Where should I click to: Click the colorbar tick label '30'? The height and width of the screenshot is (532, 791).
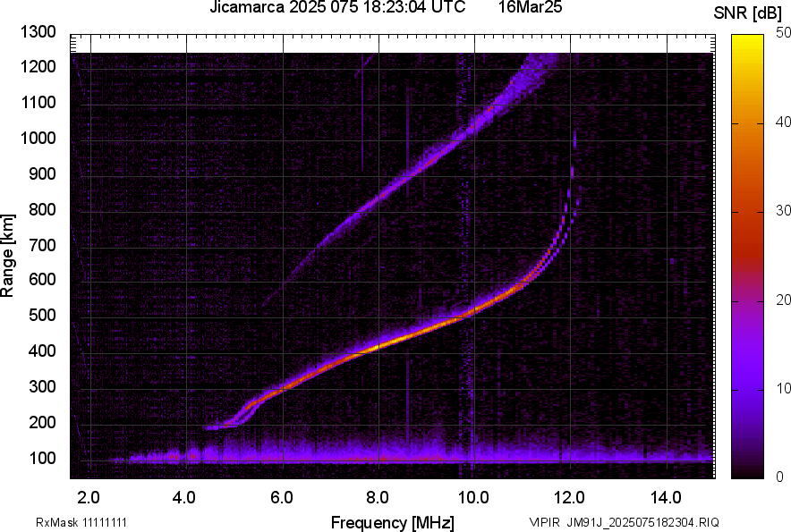click(784, 211)
